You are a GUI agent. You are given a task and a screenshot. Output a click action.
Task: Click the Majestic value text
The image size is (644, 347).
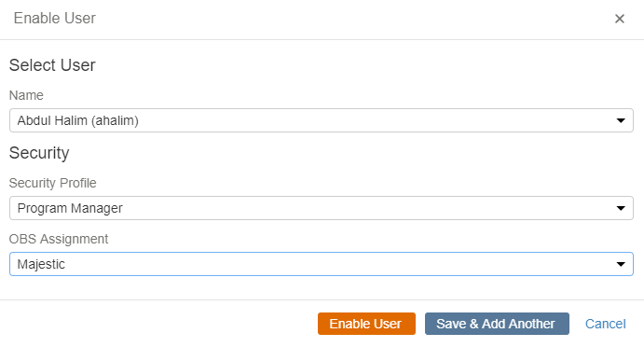coord(41,264)
